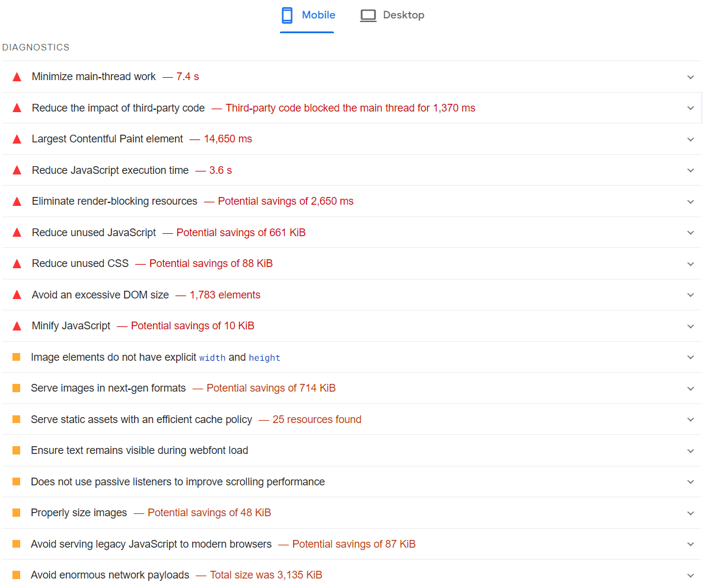This screenshot has height=588, width=704.
Task: Open Reduce unused JavaScript audit row
Action: point(94,233)
